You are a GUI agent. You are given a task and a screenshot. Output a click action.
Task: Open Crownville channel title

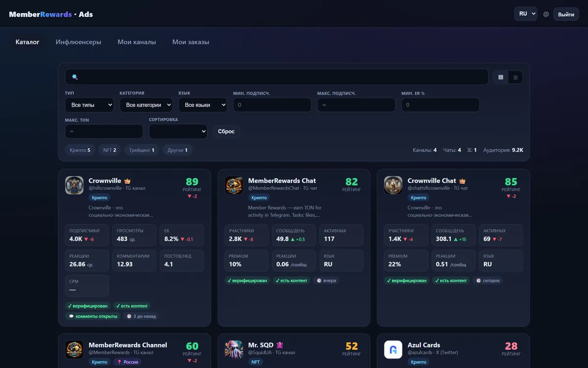click(x=105, y=181)
